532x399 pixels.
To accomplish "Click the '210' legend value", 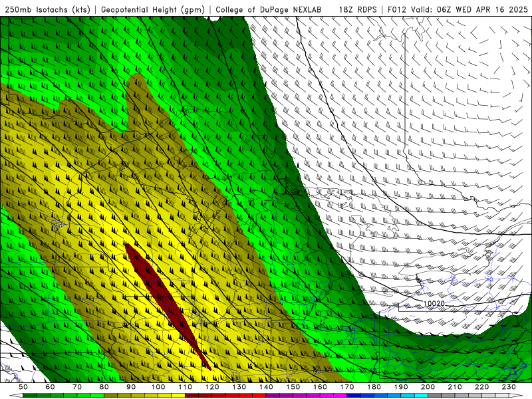I will point(455,387).
